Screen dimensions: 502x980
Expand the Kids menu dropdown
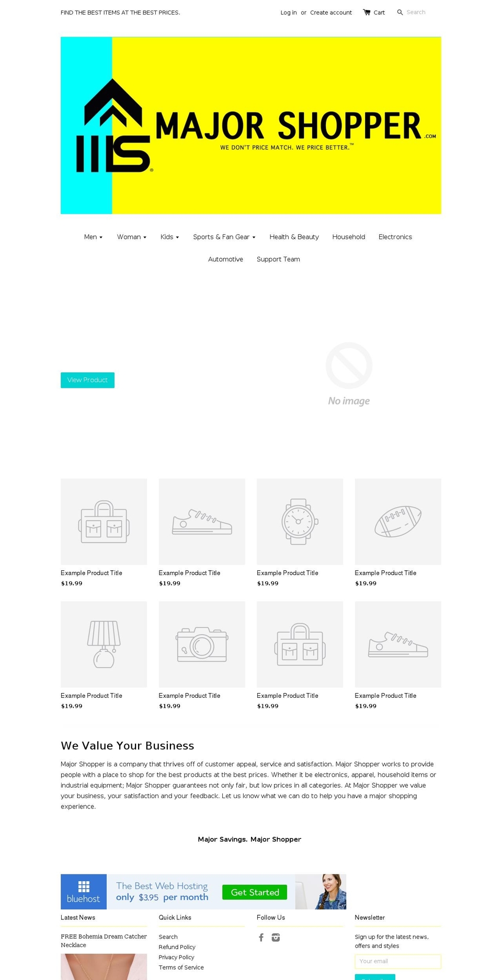170,237
